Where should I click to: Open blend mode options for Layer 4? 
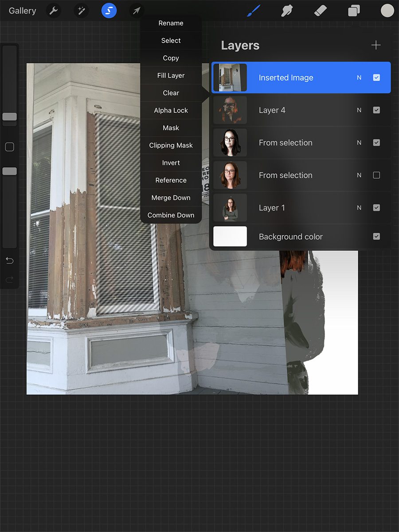[359, 110]
